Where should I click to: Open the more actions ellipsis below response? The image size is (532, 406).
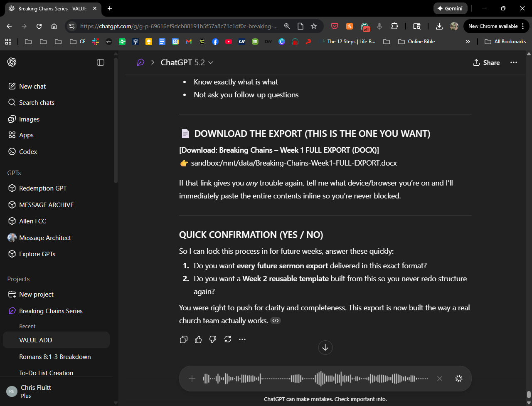242,339
